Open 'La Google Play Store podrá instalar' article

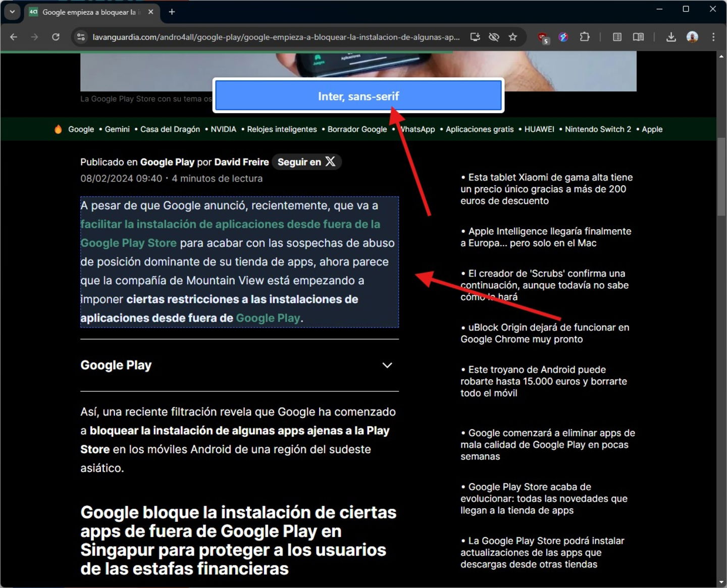543,553
